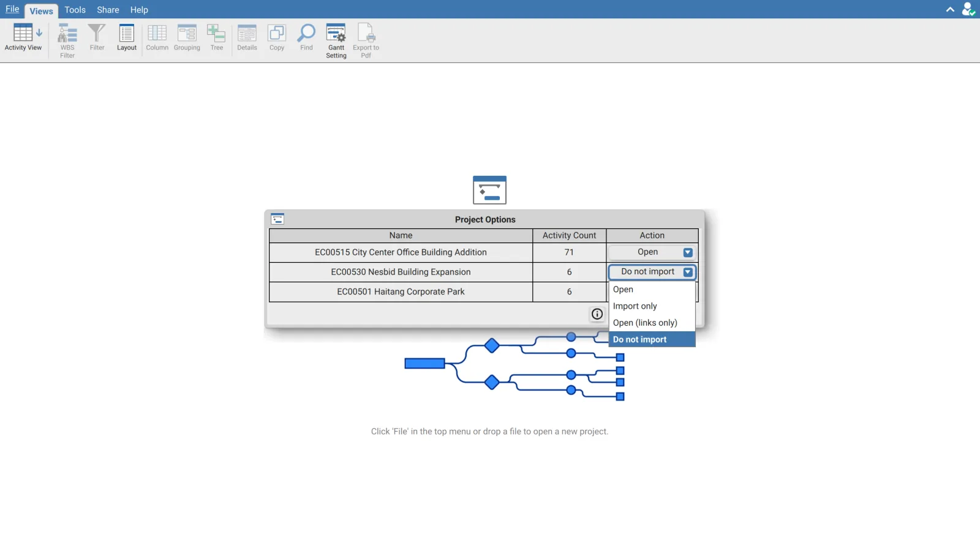Switch to the Views tab
The height and width of the screenshot is (548, 980).
[41, 11]
